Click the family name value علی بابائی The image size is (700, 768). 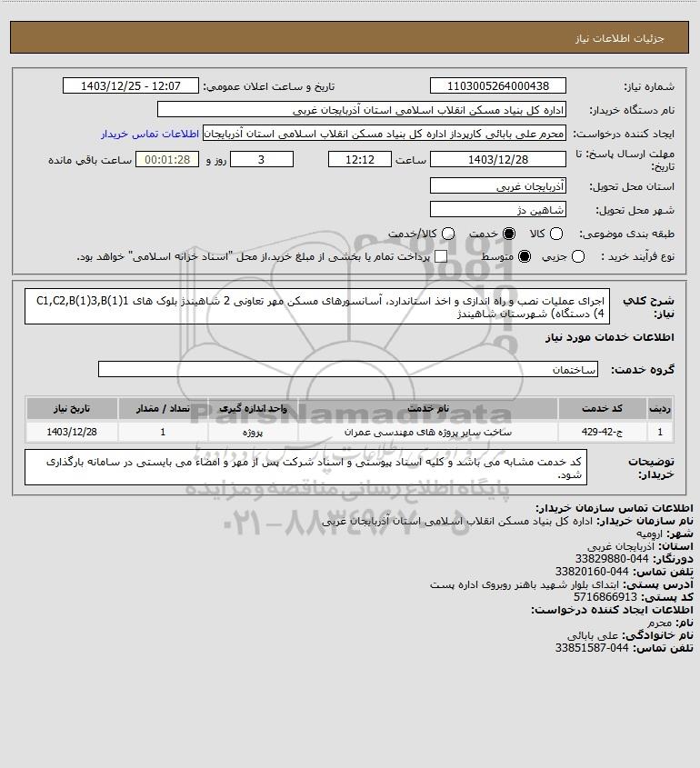point(593,635)
